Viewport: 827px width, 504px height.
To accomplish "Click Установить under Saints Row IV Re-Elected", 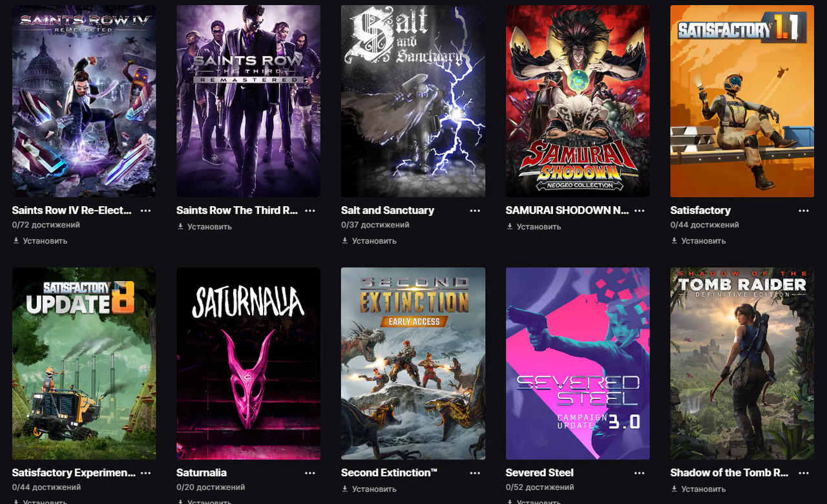I will [x=40, y=240].
